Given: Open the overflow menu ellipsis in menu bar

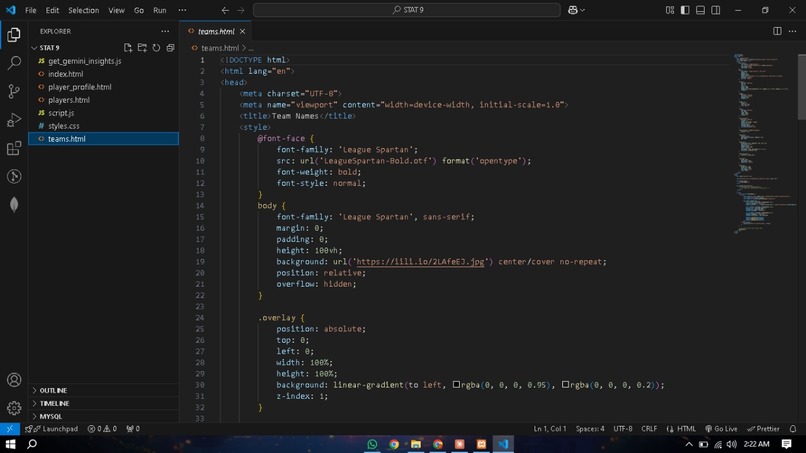Looking at the screenshot, I should [182, 10].
